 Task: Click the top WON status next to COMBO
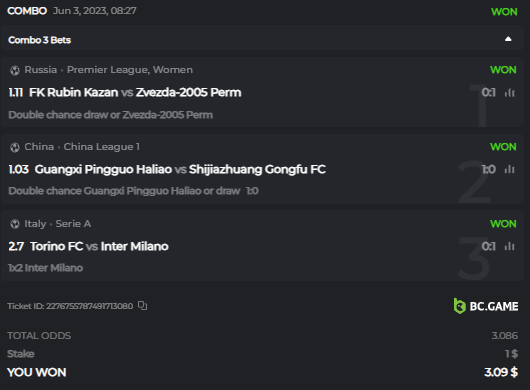(504, 12)
